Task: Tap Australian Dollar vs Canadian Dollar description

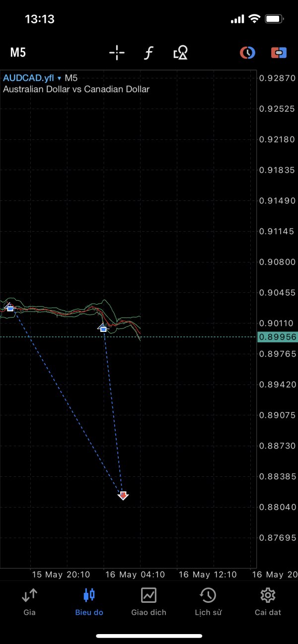Action: click(76, 89)
